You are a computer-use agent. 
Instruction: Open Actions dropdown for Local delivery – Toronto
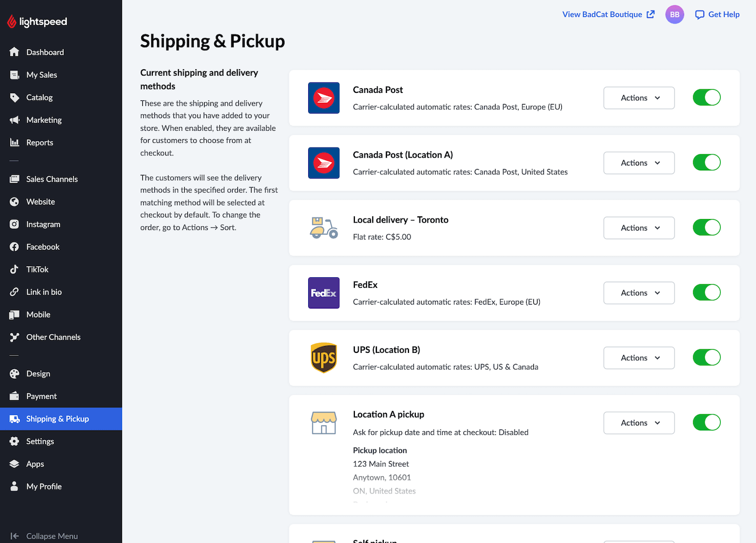(x=639, y=228)
